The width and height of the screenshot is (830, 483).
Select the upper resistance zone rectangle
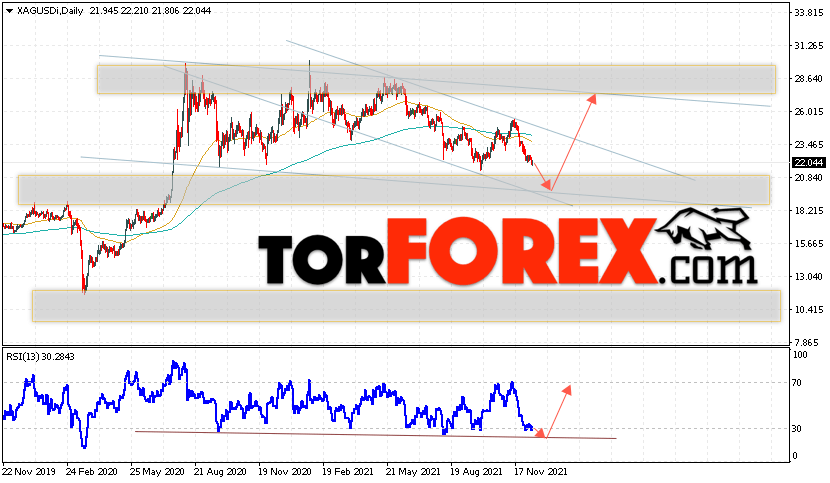point(436,79)
